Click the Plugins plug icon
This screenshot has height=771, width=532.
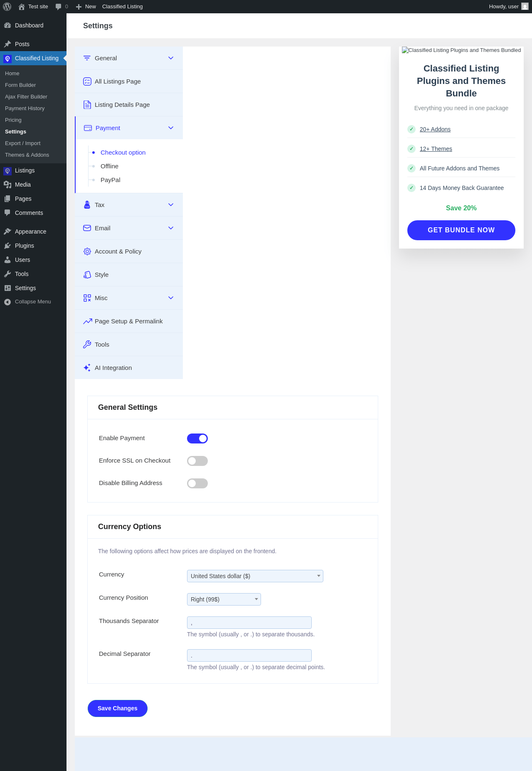click(7, 246)
